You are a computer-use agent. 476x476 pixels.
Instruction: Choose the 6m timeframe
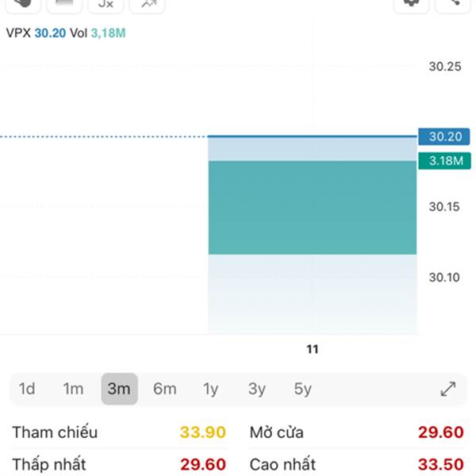click(165, 389)
